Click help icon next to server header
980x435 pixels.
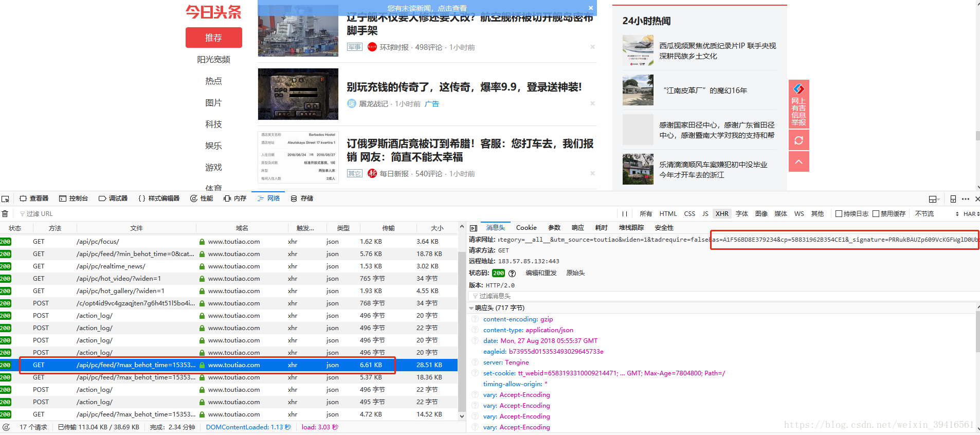pyautogui.click(x=475, y=362)
